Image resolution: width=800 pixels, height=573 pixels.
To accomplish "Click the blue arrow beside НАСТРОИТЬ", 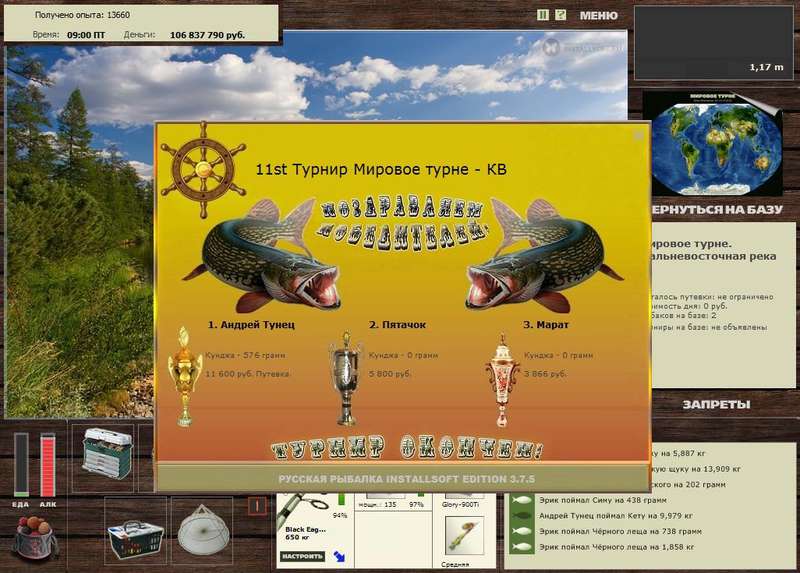I will [339, 556].
